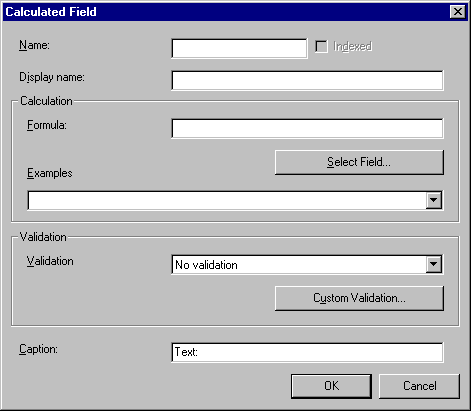This screenshot has height=411, width=471.
Task: Focus the Display name input box
Action: pyautogui.click(x=307, y=80)
